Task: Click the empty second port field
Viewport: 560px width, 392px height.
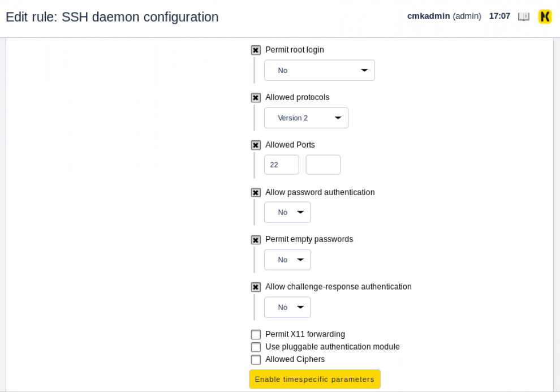Action: pos(323,165)
